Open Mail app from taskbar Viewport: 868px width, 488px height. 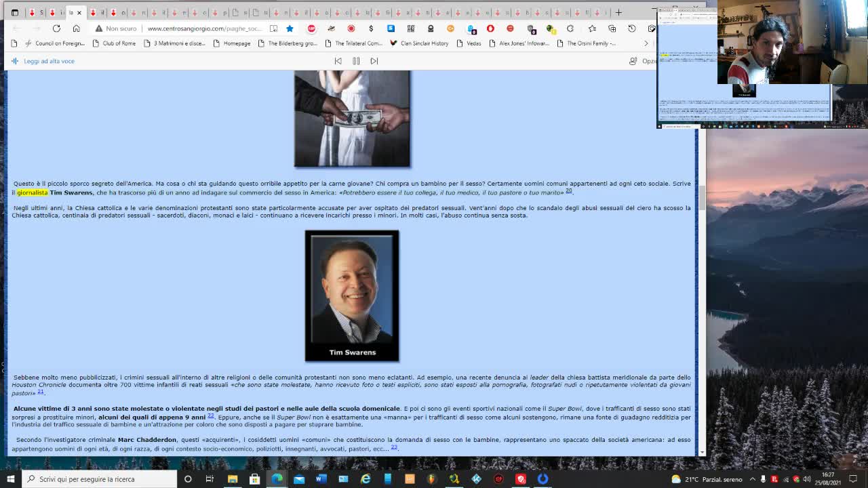coord(299,479)
